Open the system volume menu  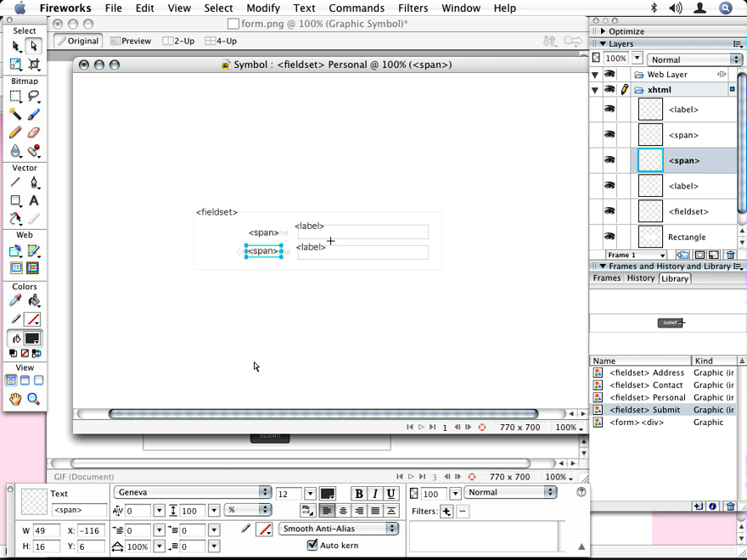676,8
